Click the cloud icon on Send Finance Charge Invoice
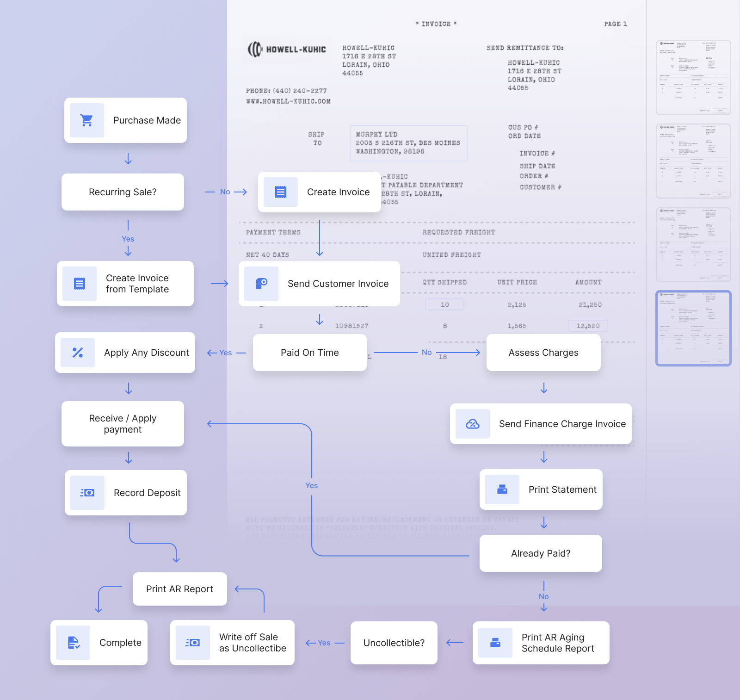 (472, 424)
